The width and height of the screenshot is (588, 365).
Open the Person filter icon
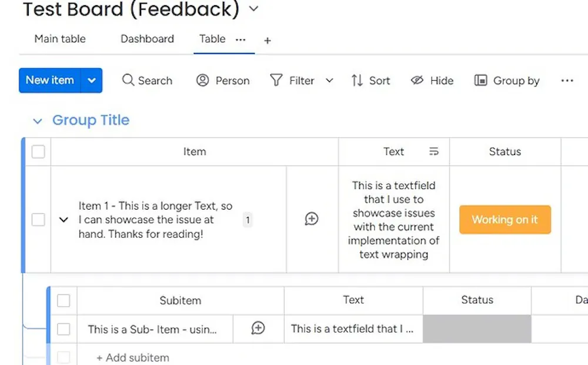203,81
